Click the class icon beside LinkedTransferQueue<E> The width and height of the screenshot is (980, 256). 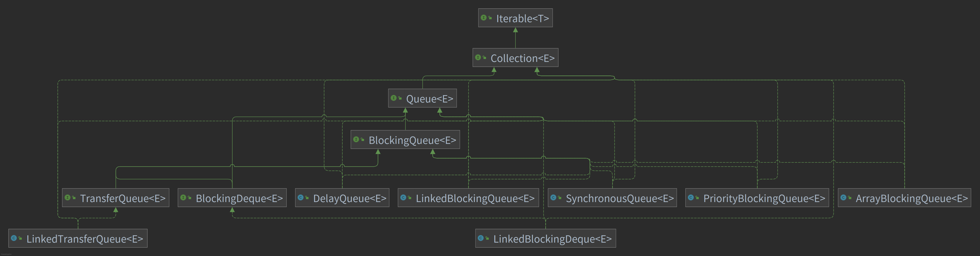(x=14, y=238)
